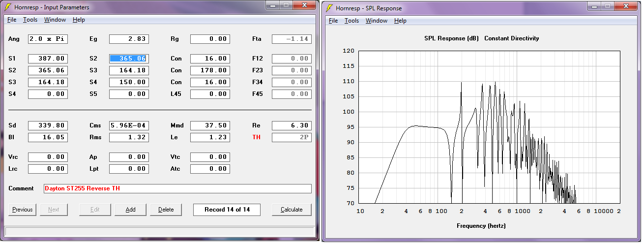Select the Ap input field
The height and width of the screenshot is (245, 644).
129,157
